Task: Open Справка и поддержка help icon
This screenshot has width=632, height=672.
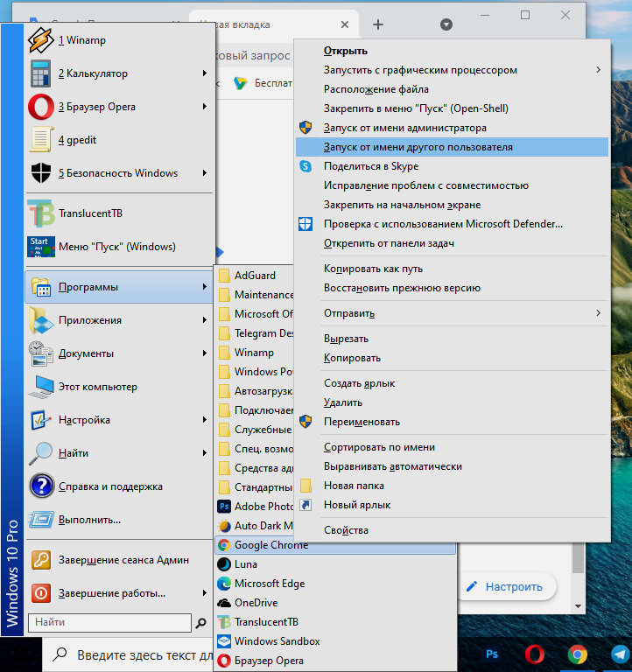Action: (x=41, y=486)
